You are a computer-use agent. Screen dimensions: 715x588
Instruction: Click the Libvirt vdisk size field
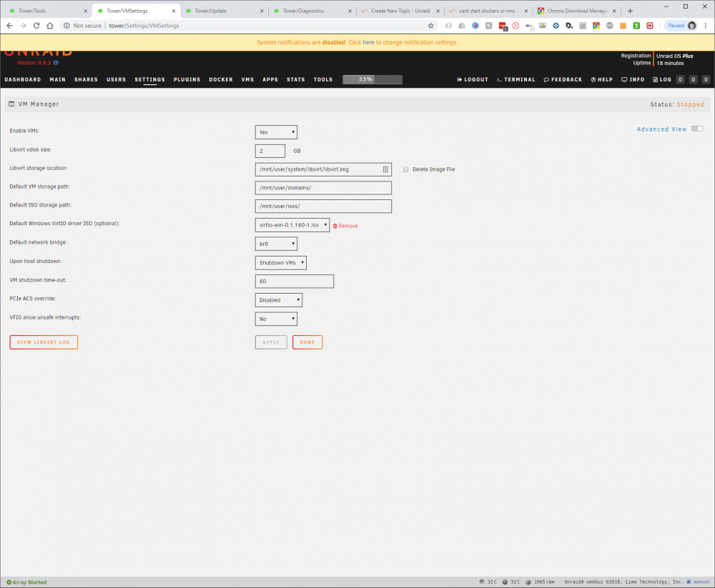point(270,151)
